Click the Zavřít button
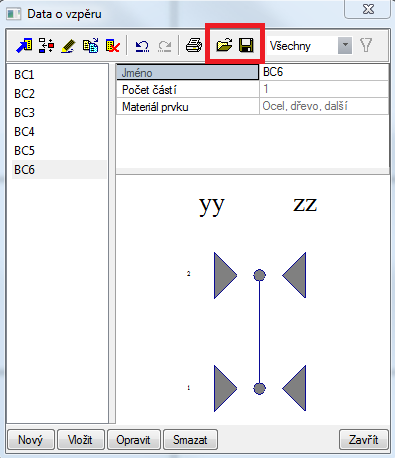 (x=364, y=440)
